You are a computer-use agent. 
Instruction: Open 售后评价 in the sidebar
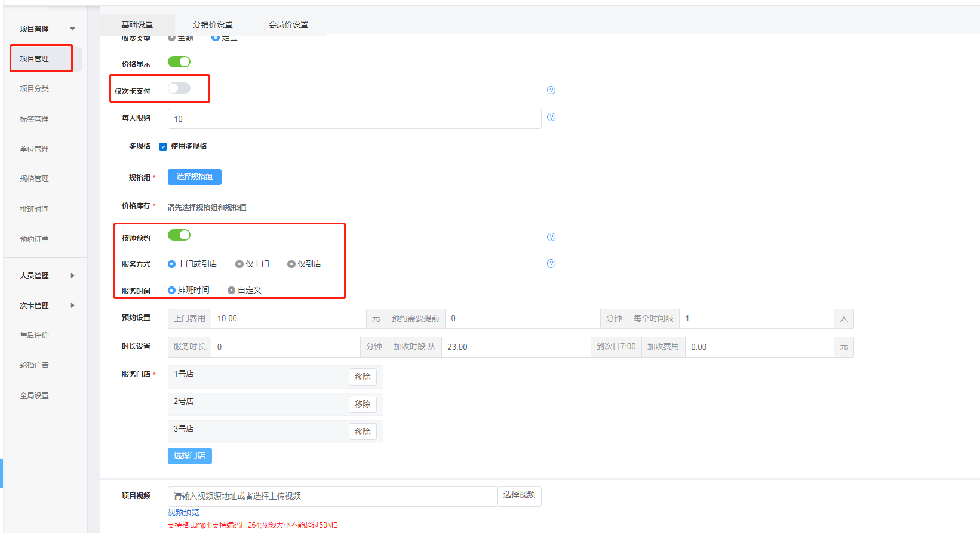click(x=35, y=335)
